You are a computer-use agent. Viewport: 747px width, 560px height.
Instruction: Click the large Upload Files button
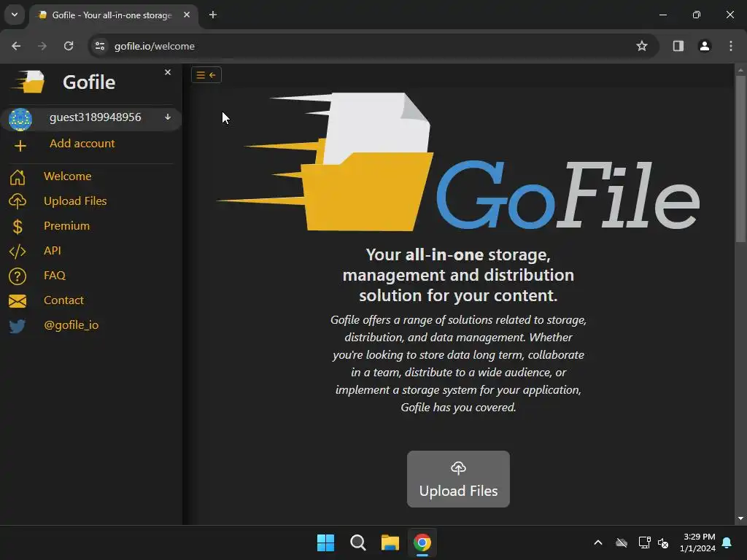458,479
